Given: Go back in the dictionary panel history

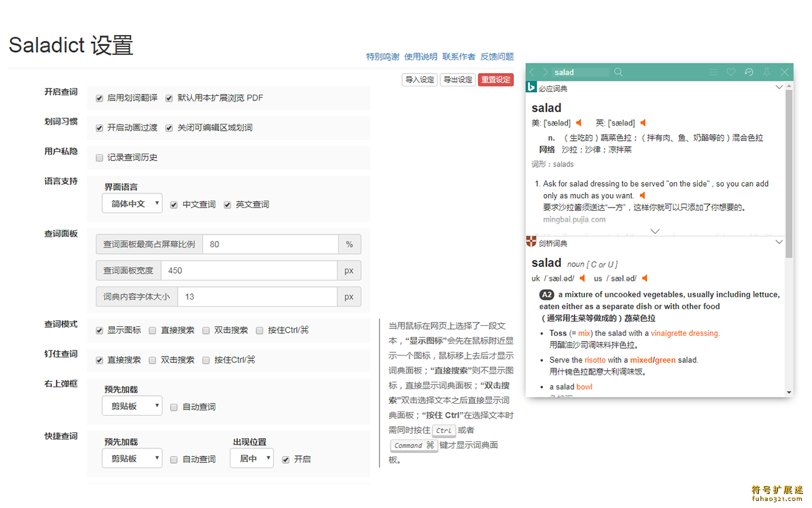Looking at the screenshot, I should click(532, 72).
